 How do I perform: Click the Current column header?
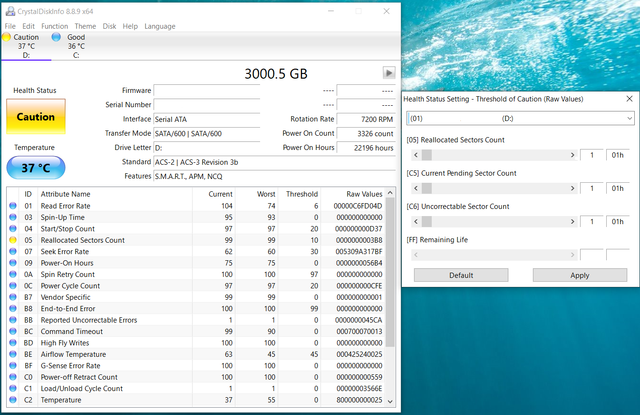coord(214,194)
